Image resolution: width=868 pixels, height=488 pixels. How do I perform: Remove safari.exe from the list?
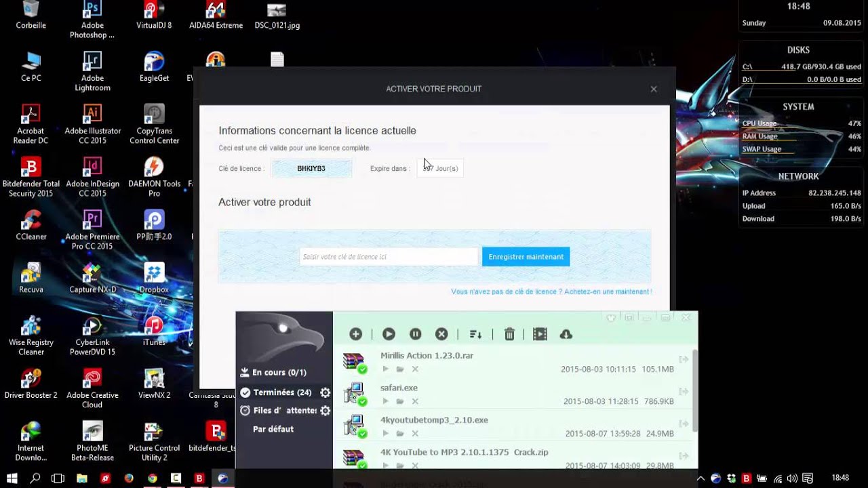coord(415,402)
